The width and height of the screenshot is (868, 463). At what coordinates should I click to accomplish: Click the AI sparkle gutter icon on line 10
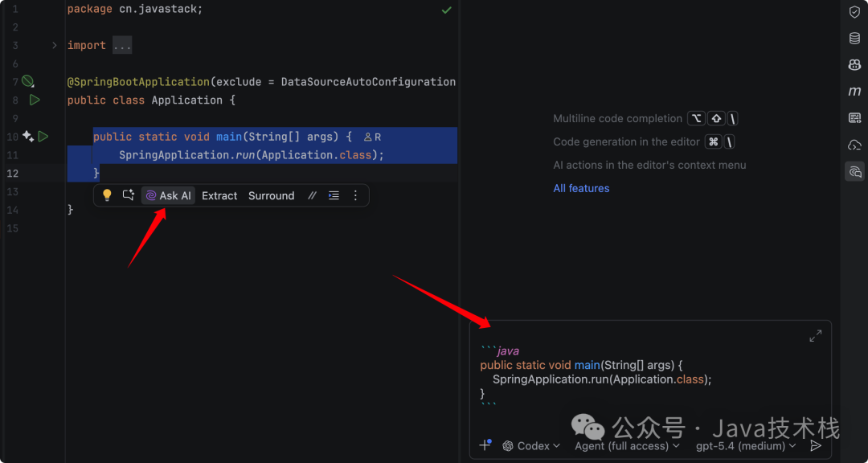28,136
